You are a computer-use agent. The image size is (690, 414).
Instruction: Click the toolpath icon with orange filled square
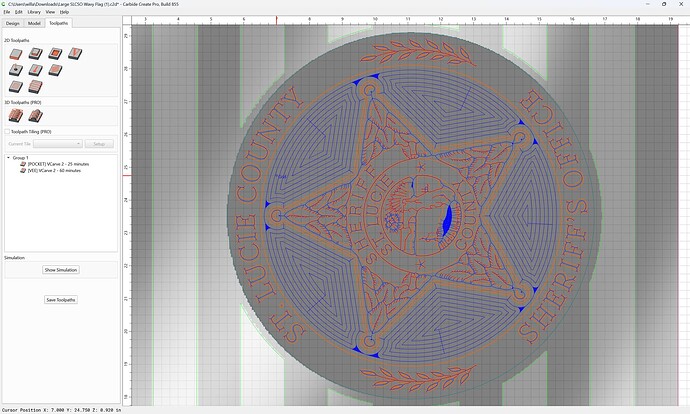pos(55,54)
